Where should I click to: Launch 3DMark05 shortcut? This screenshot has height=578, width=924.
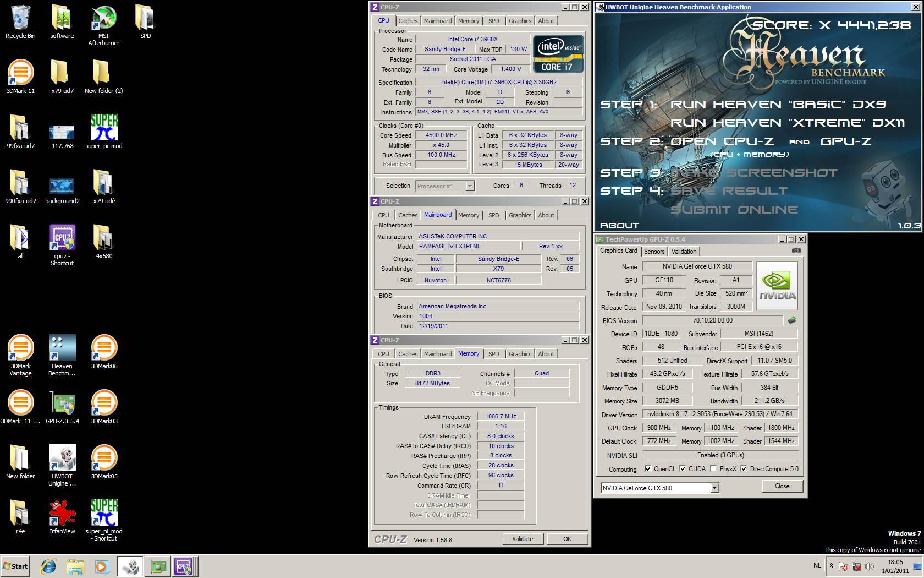(103, 462)
